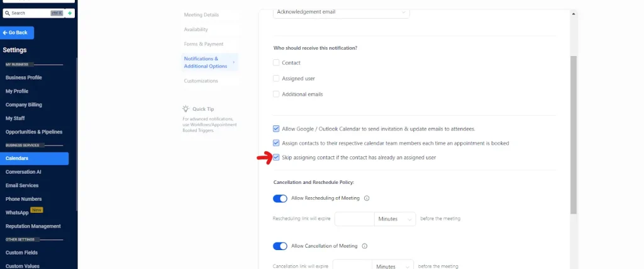644x269 pixels.
Task: Click the search magnifier icon in sidebar
Action: (8, 13)
